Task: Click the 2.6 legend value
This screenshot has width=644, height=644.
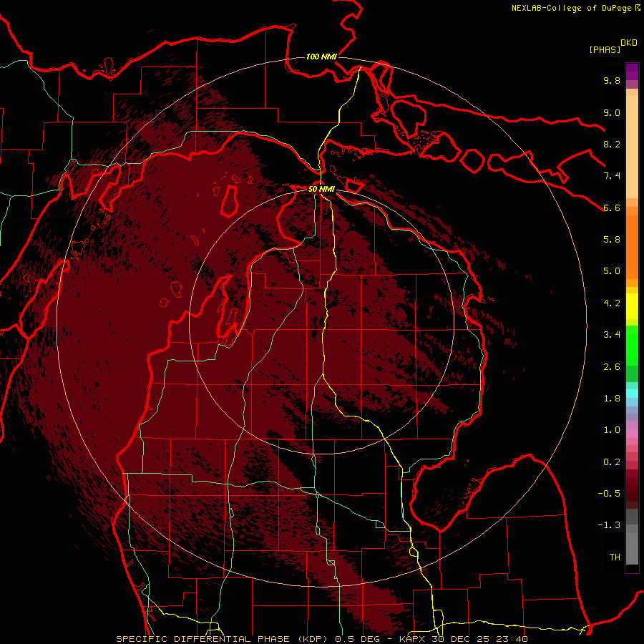Action: point(612,367)
